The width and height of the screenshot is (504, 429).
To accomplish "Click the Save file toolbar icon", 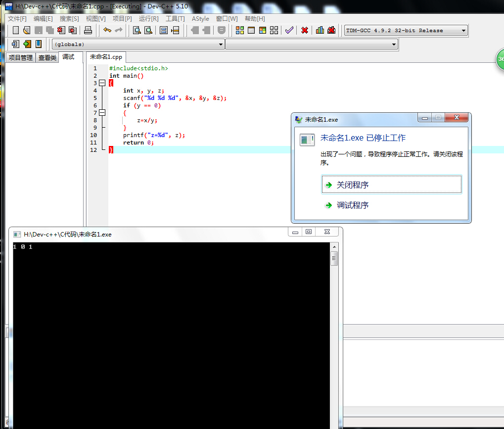I will 38,31.
